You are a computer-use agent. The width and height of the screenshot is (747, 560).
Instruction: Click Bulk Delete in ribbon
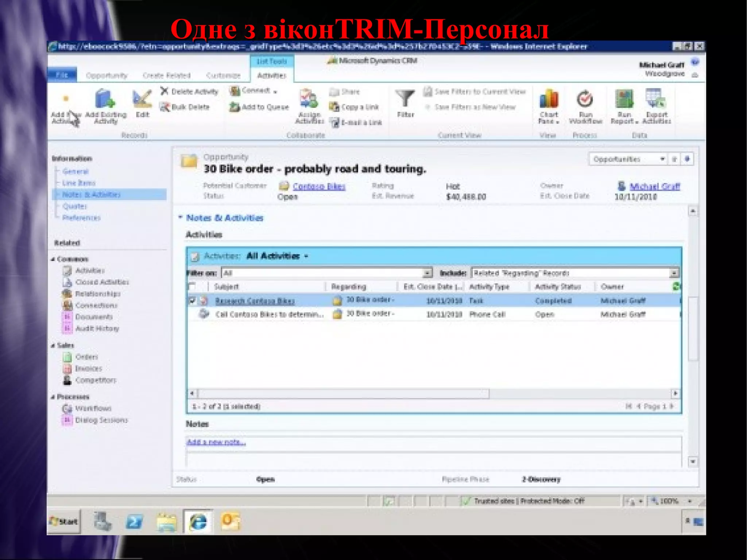click(185, 107)
